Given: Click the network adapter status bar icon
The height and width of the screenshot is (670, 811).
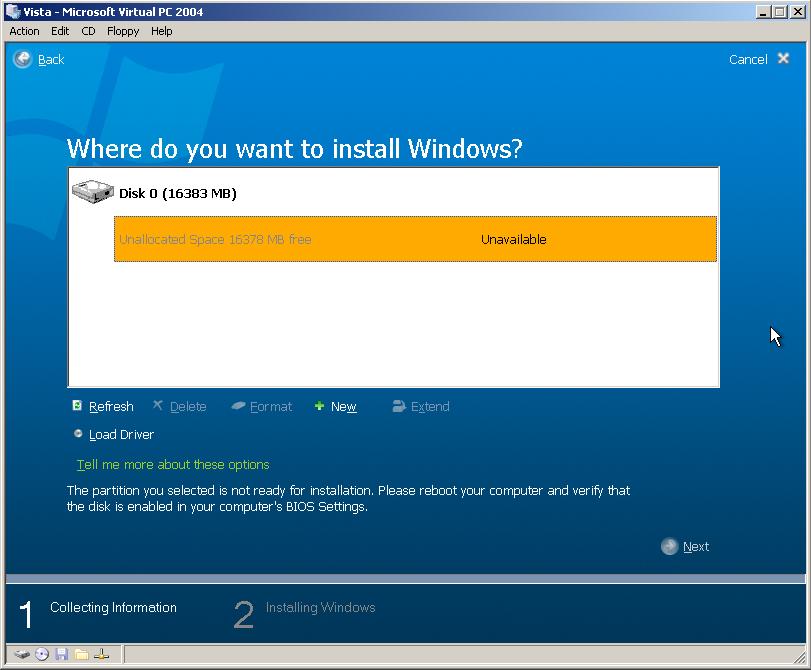Looking at the screenshot, I should coord(101,654).
